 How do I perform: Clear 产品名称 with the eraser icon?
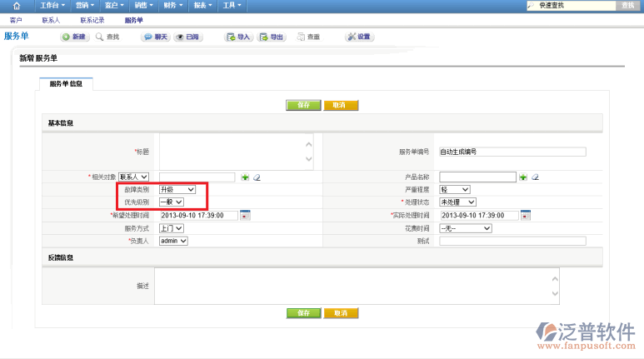tap(535, 177)
